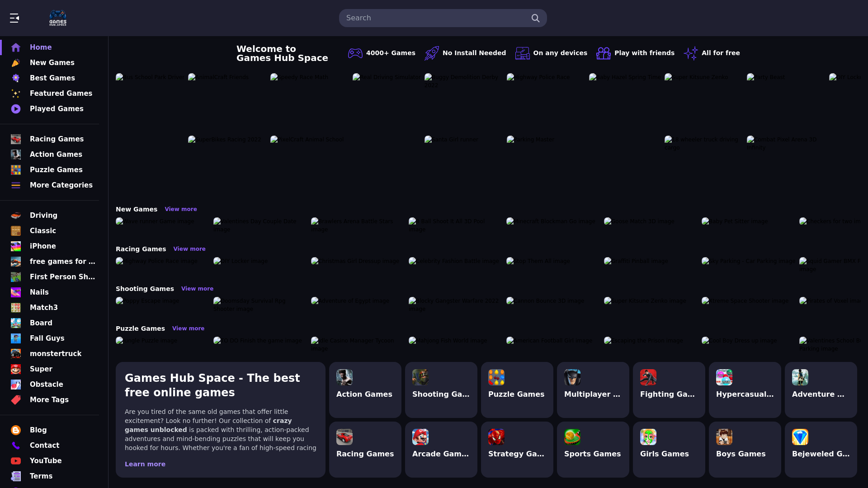Open the Board tag icon
This screenshot has height=488, width=868.
click(x=16, y=323)
